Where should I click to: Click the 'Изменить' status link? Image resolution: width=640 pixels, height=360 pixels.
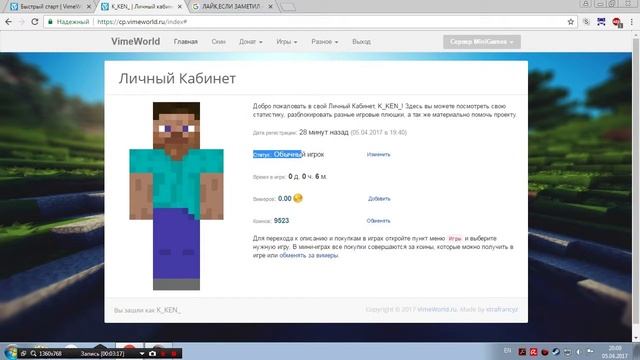[x=378, y=154]
